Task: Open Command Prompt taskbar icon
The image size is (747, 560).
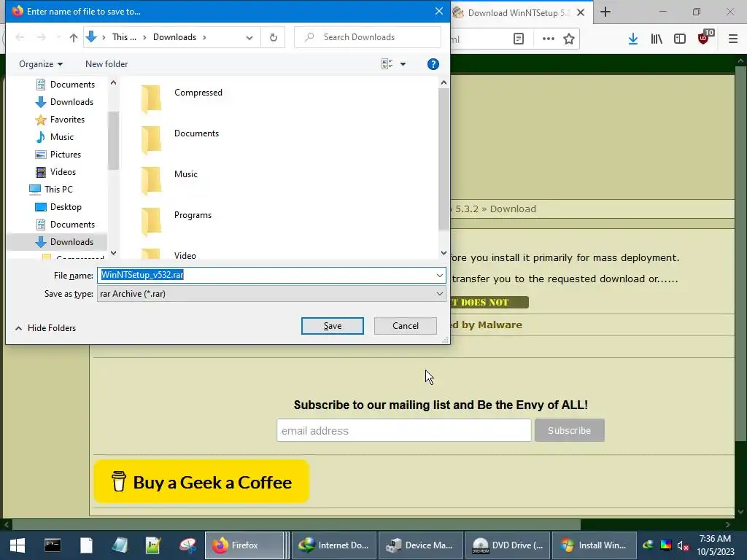Action: pos(53,545)
